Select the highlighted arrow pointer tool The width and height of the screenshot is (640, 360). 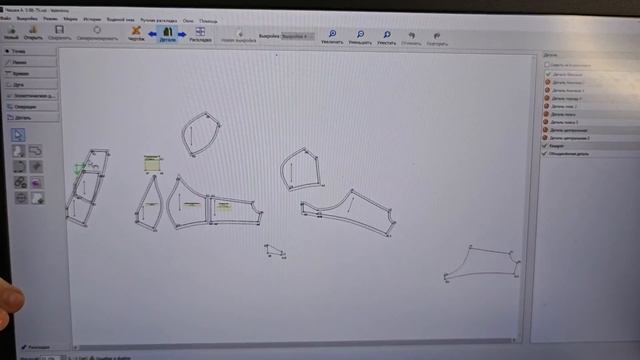coord(18,135)
